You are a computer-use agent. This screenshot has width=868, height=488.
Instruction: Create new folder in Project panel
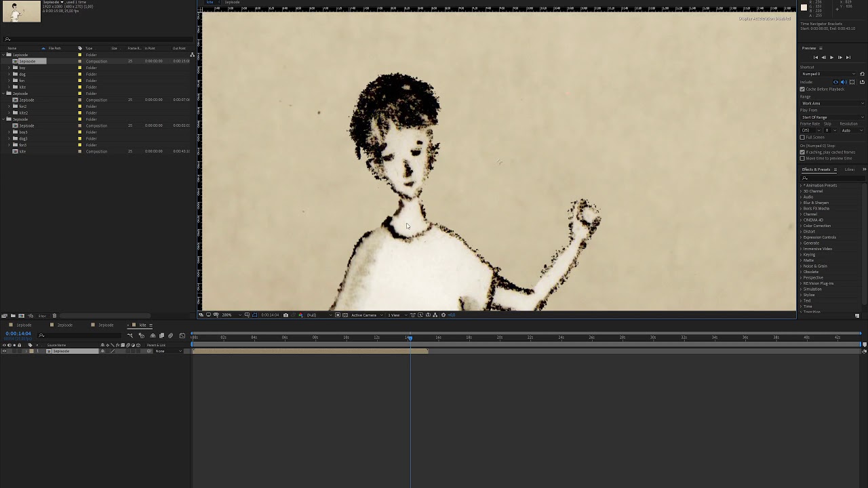(13, 316)
